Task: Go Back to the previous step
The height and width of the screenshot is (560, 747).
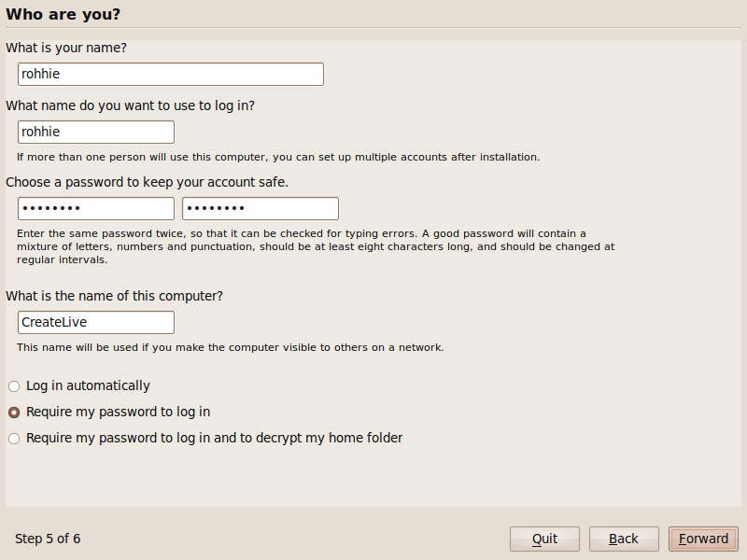Action: coord(624,539)
